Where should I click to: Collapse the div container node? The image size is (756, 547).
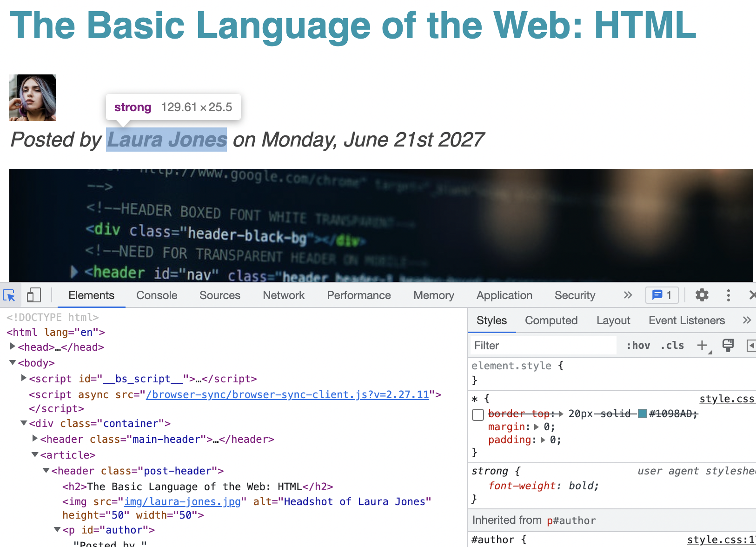[x=24, y=423]
